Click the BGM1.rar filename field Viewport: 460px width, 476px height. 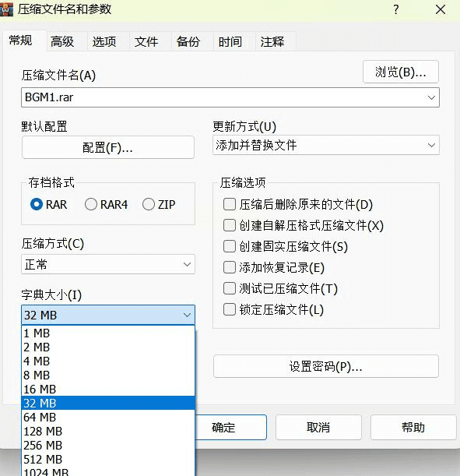tap(223, 97)
